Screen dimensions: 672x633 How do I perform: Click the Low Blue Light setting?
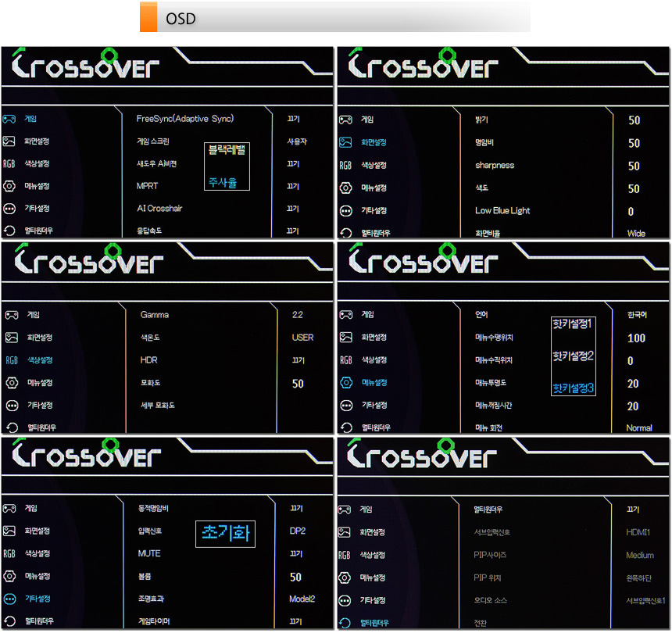[502, 211]
